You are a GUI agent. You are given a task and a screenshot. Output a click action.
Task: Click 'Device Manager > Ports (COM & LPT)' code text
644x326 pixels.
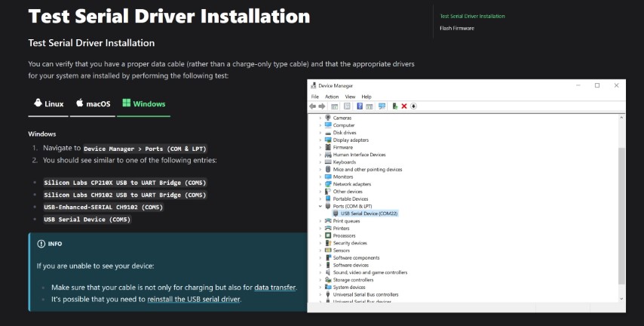pyautogui.click(x=145, y=149)
